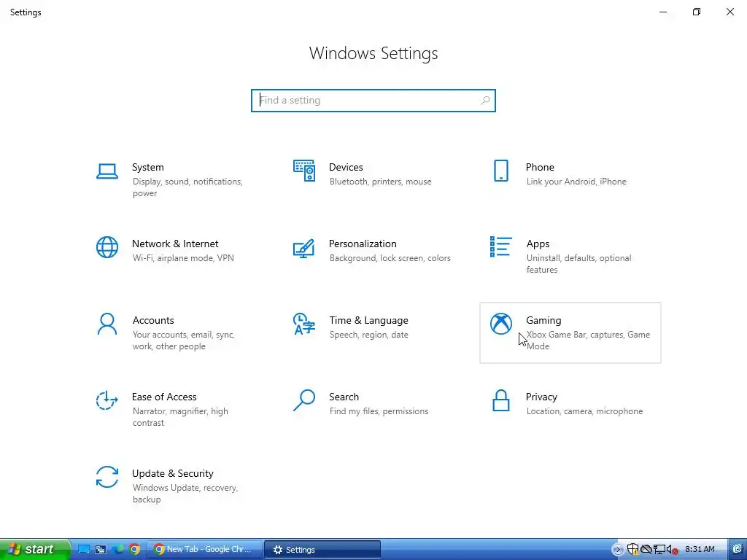The height and width of the screenshot is (560, 747).
Task: Open the Devices keyboard-speaker icon
Action: [304, 171]
